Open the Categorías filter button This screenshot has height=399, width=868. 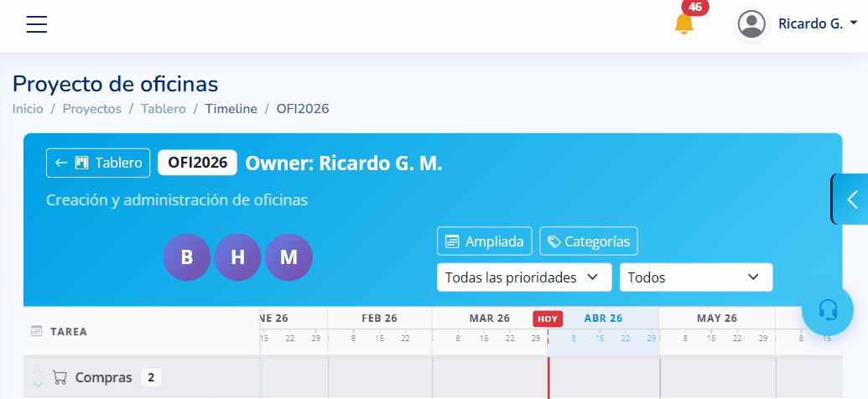589,241
